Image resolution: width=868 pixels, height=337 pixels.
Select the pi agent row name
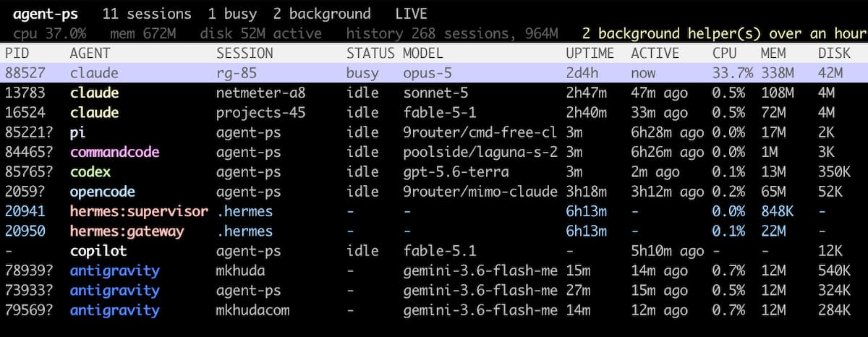coord(78,132)
